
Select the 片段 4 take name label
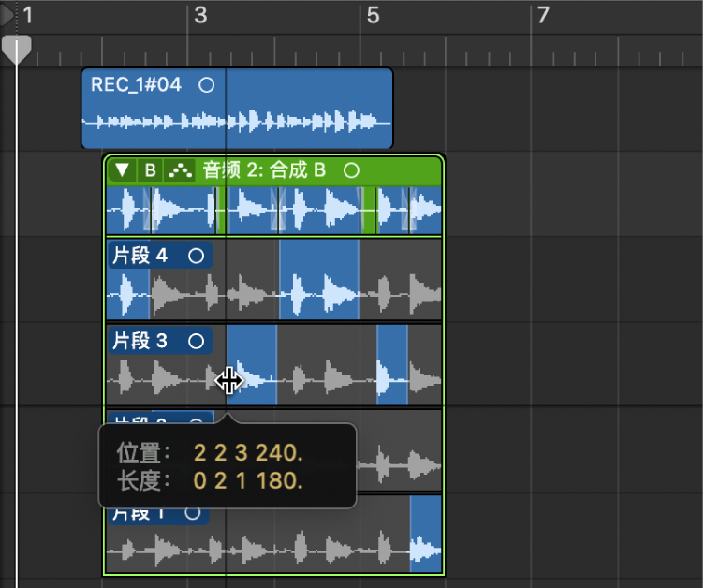pos(140,256)
